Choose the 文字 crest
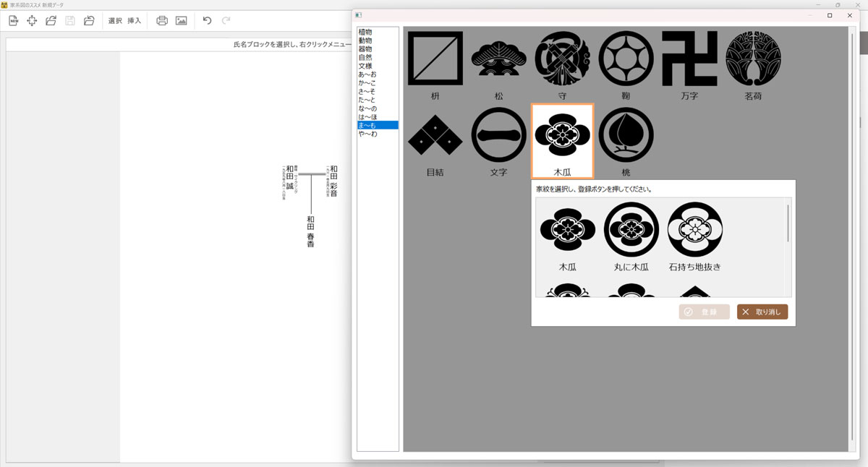 (498, 142)
